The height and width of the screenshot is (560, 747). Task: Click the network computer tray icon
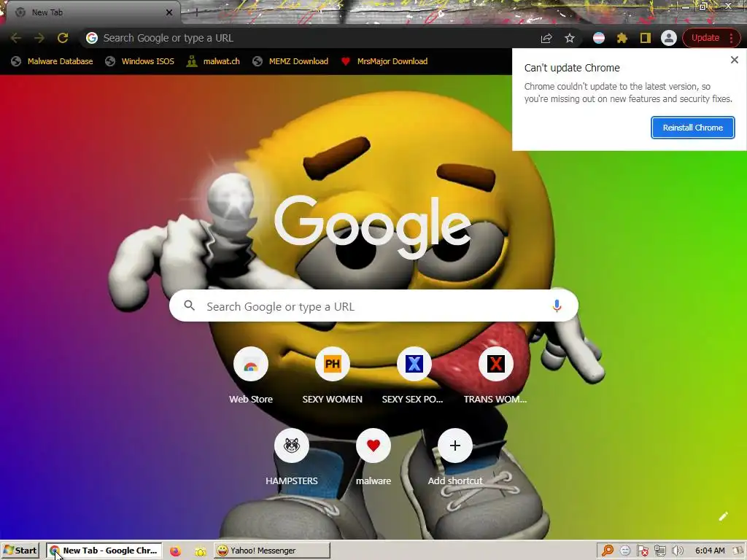pyautogui.click(x=659, y=551)
